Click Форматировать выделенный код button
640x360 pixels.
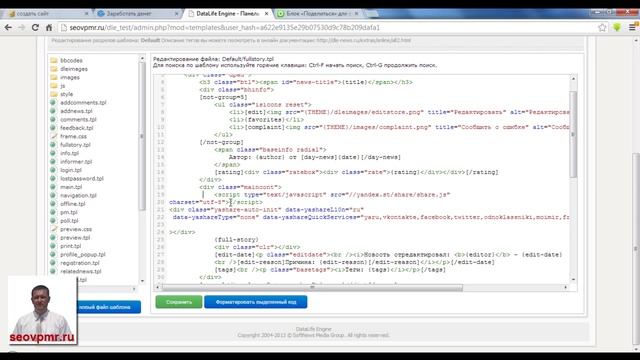(x=256, y=302)
